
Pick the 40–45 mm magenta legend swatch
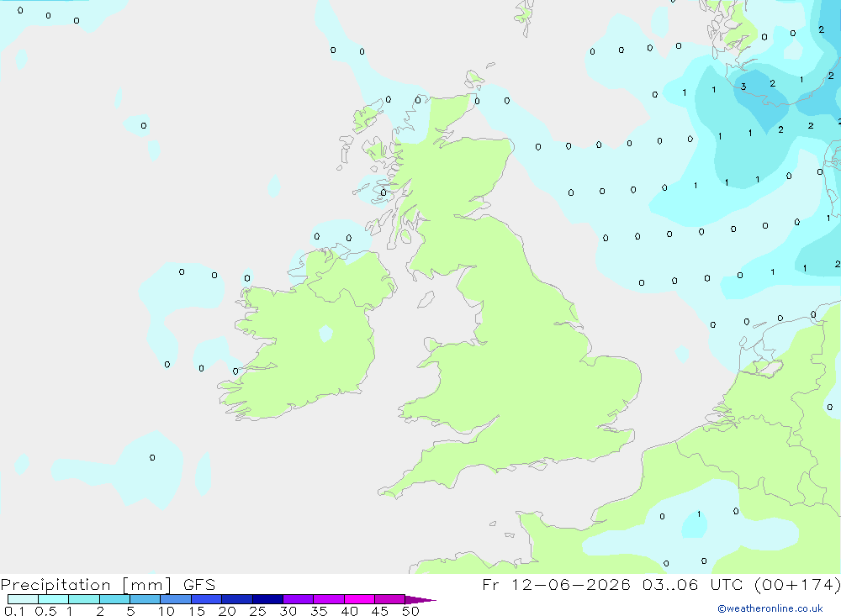[359, 599]
